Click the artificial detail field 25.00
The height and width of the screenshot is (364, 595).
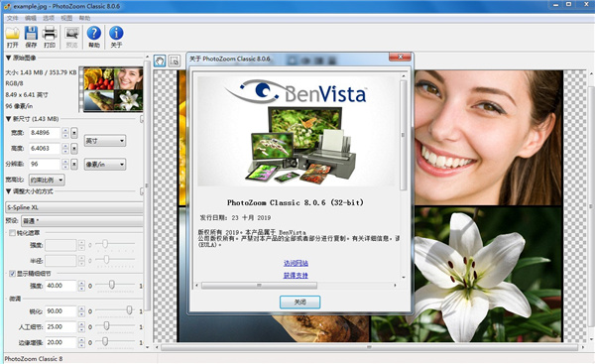tap(60, 326)
